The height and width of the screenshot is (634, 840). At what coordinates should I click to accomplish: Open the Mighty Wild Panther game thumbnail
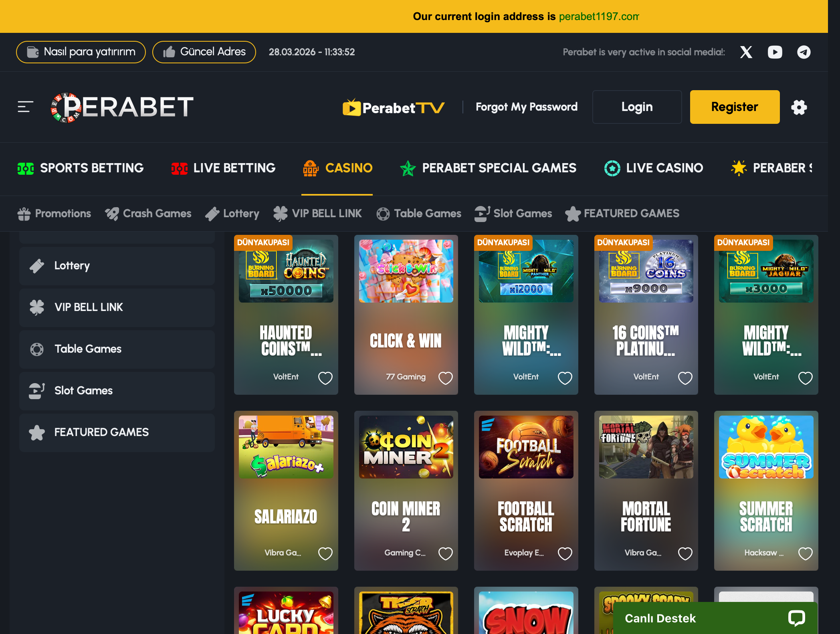pyautogui.click(x=526, y=271)
